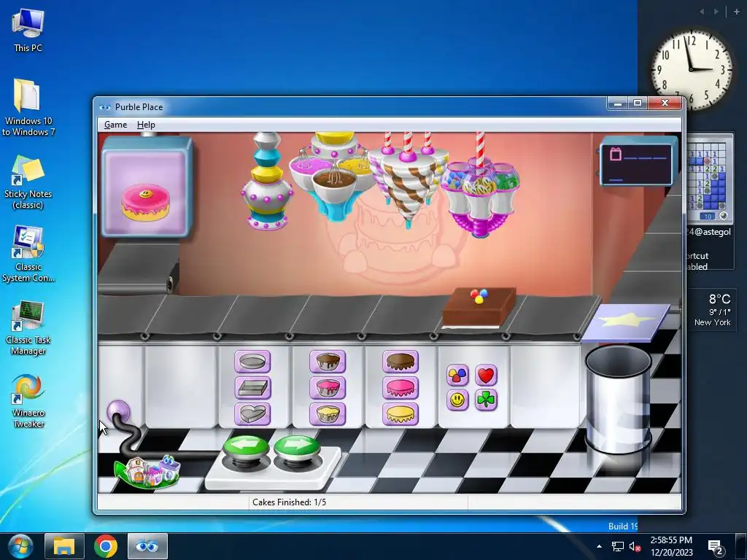Launch Classic System Configuration shortcut

click(x=28, y=254)
